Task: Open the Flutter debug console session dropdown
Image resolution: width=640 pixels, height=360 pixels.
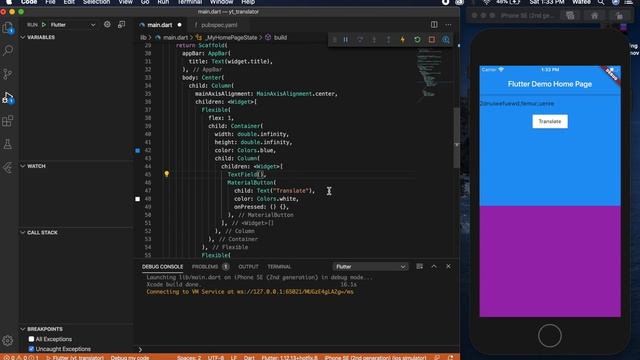Action: click(371, 267)
